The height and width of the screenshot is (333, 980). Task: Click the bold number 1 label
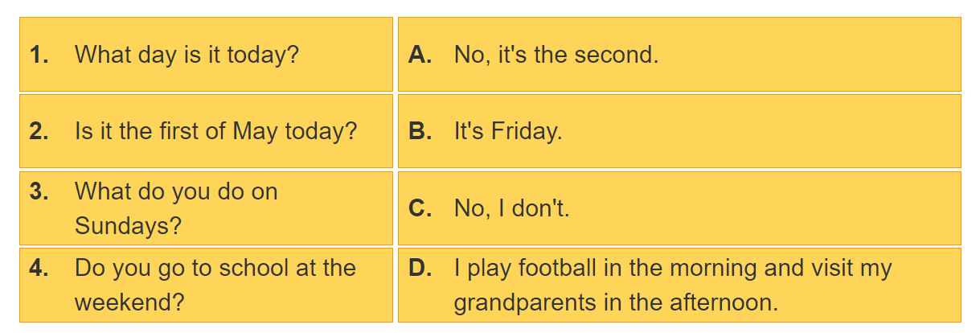(x=39, y=55)
